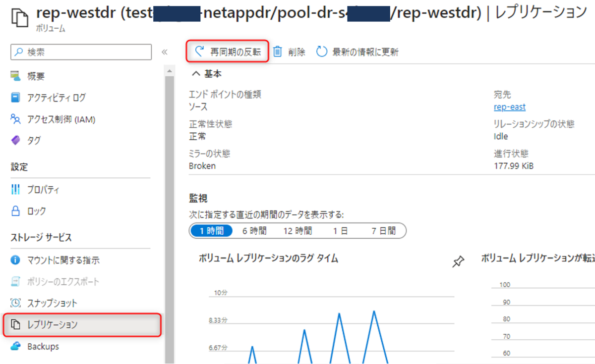Click the ボリューム レプリケーションのラグ タイム chart title

[268, 258]
